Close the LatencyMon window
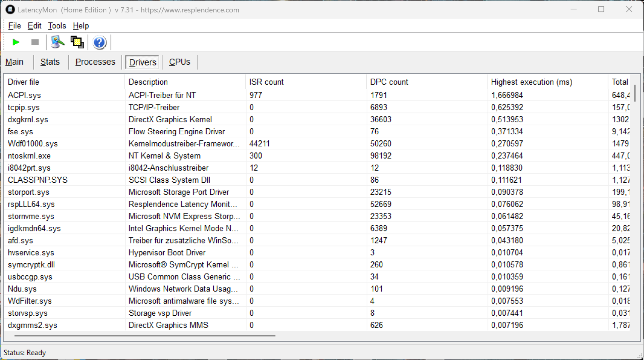This screenshot has width=644, height=360. tap(629, 9)
